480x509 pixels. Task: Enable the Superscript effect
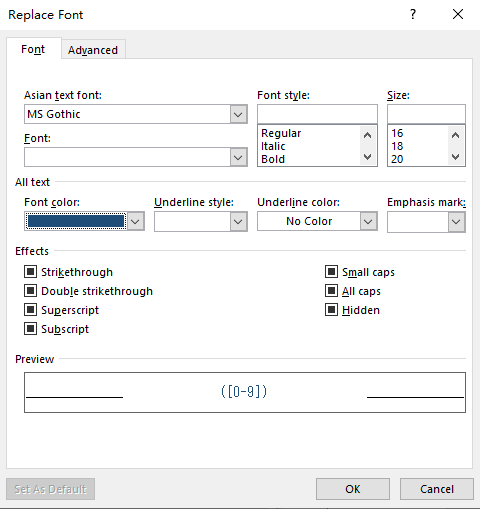pos(30,310)
